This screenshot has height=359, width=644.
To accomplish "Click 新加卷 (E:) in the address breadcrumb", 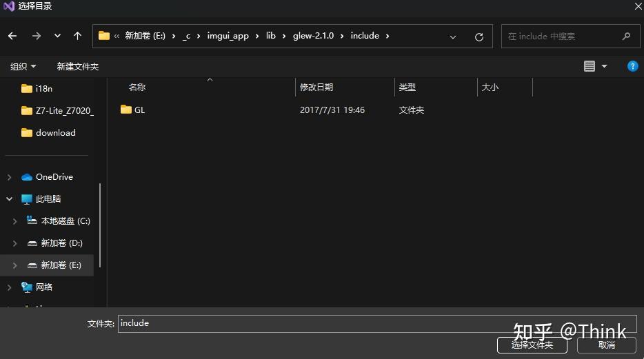I will [x=145, y=36].
